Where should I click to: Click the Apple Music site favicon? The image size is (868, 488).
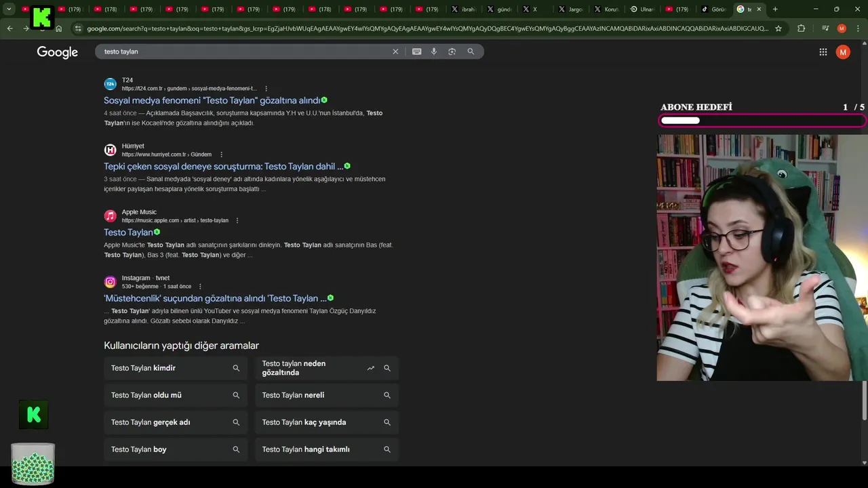pos(110,216)
